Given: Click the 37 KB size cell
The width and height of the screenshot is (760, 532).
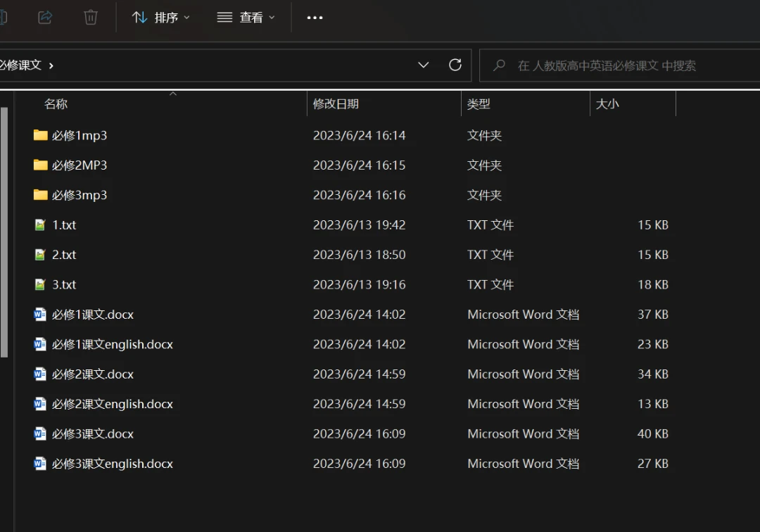Looking at the screenshot, I should (653, 315).
